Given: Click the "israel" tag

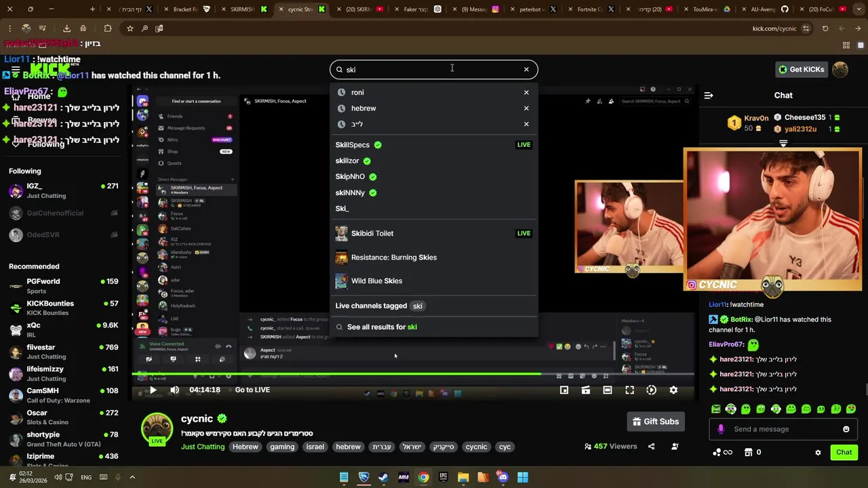Looking at the screenshot, I should coord(315,447).
